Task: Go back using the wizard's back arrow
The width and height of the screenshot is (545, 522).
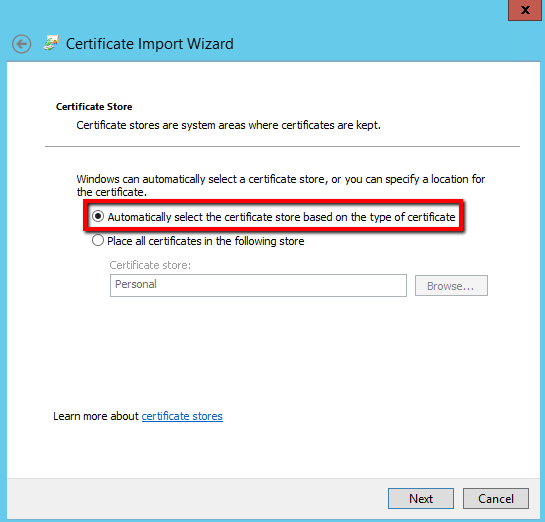Action: click(22, 44)
